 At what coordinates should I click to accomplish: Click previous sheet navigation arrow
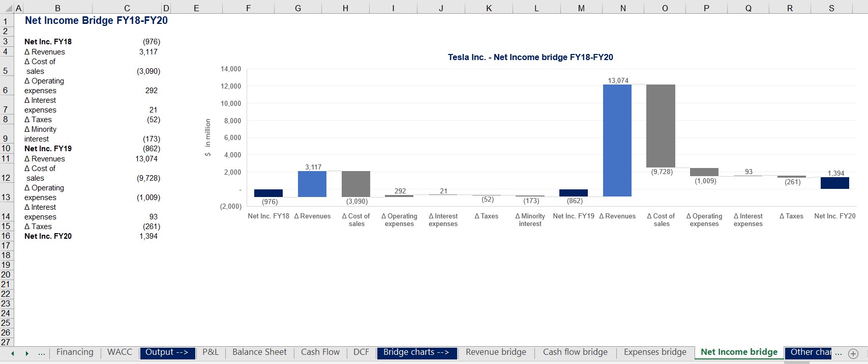point(13,353)
